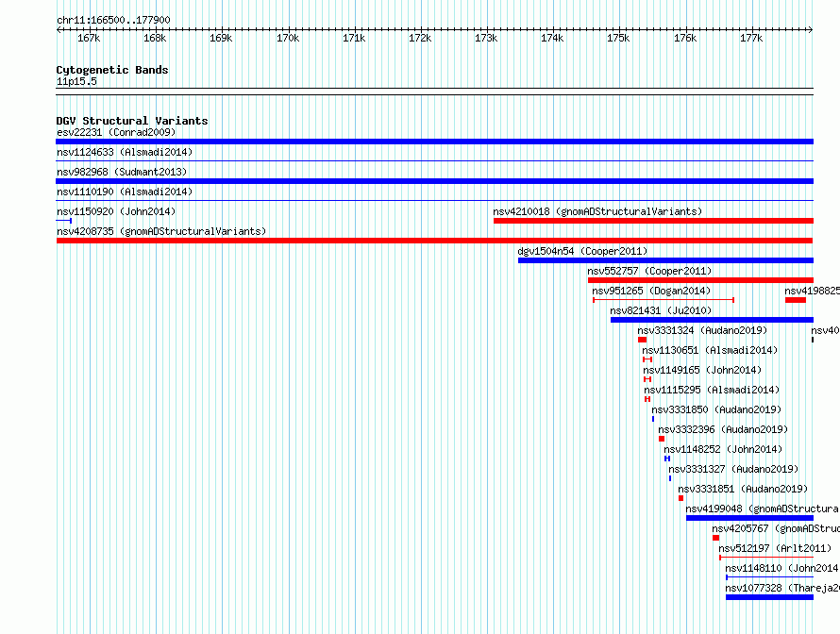Click the esv22231 (Conrad2009) blue variant bar
Viewport: 840px width, 634px height.
point(434,142)
